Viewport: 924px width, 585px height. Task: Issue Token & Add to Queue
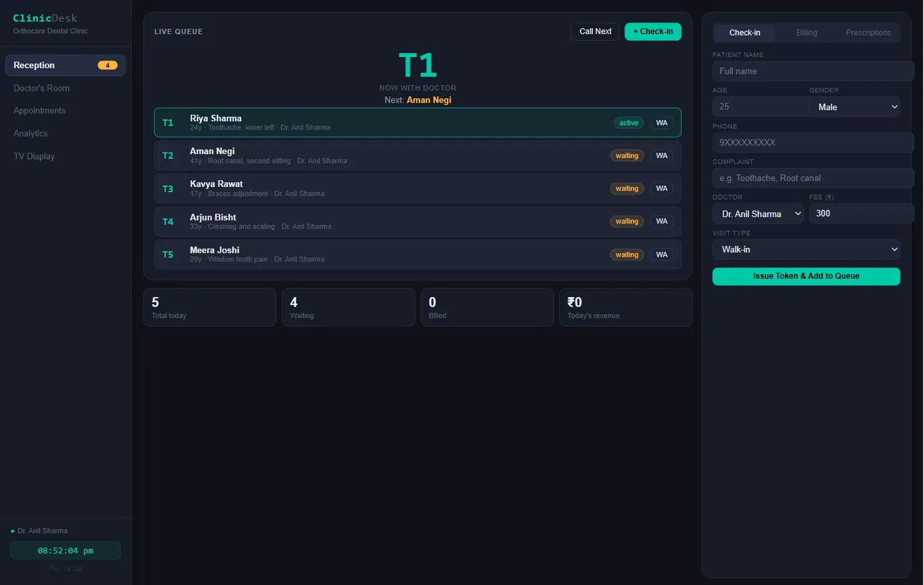tap(806, 276)
